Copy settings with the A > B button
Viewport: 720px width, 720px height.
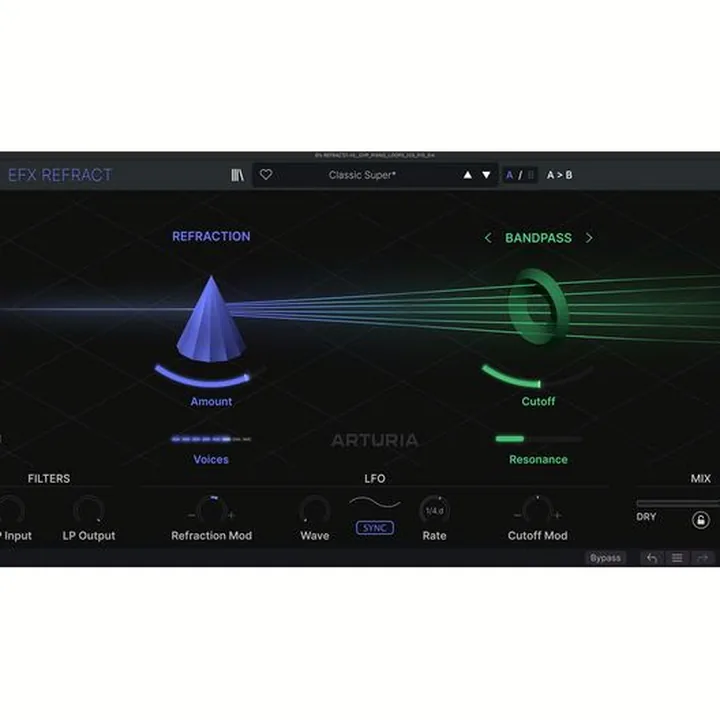pyautogui.click(x=559, y=175)
